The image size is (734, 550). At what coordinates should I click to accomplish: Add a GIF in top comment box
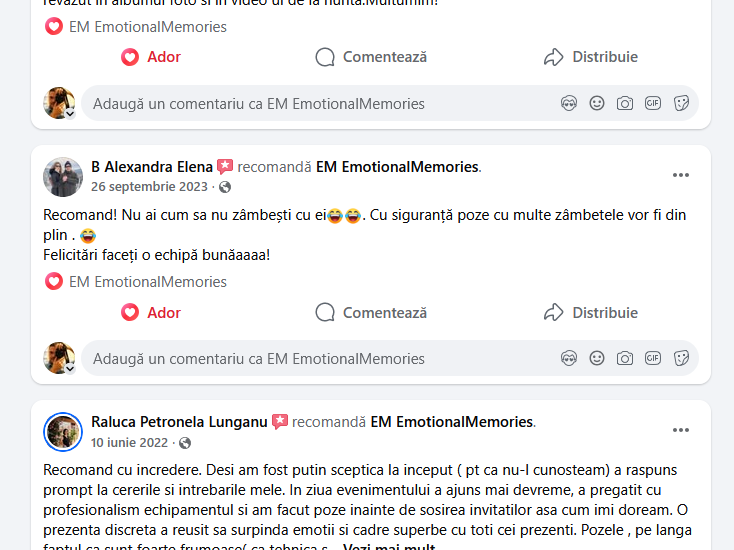pyautogui.click(x=653, y=103)
